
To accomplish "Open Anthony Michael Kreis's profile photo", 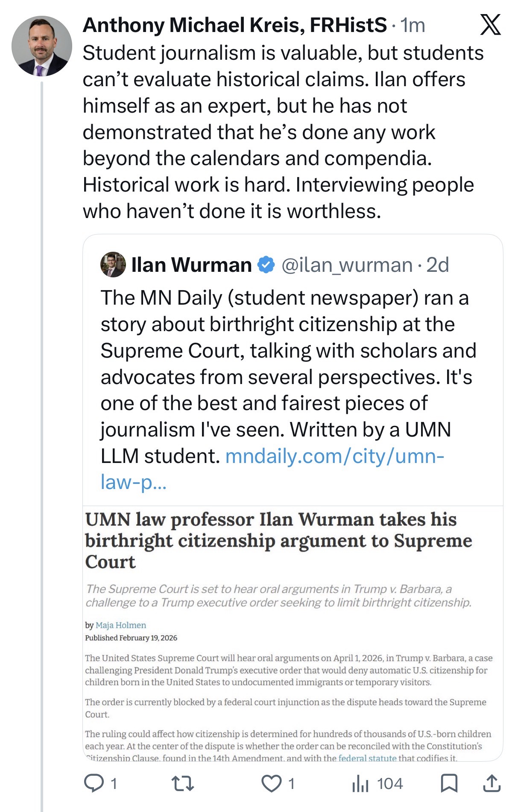I will 41,46.
